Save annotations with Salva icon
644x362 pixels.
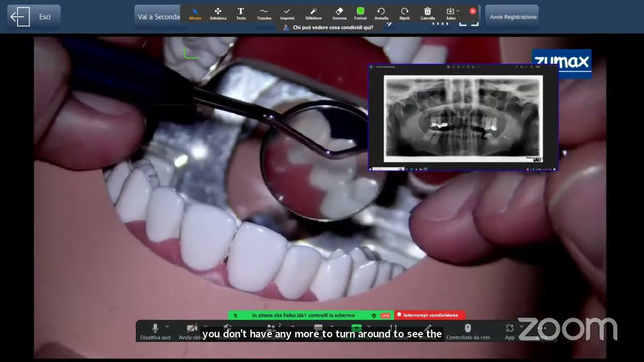[x=450, y=14]
